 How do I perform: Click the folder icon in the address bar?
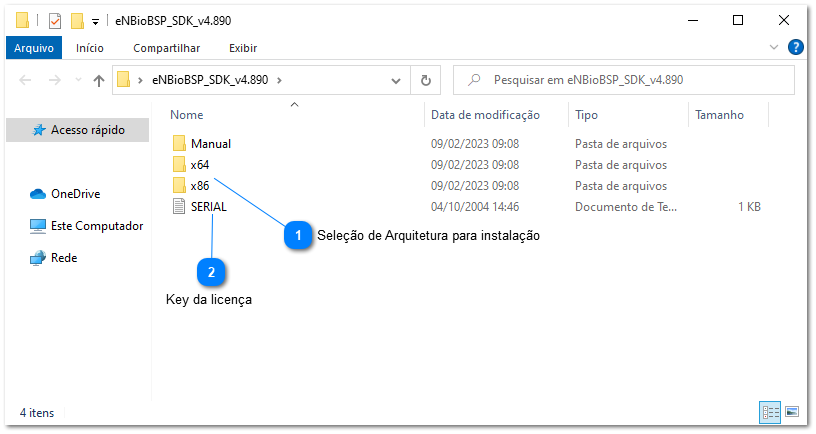124,80
